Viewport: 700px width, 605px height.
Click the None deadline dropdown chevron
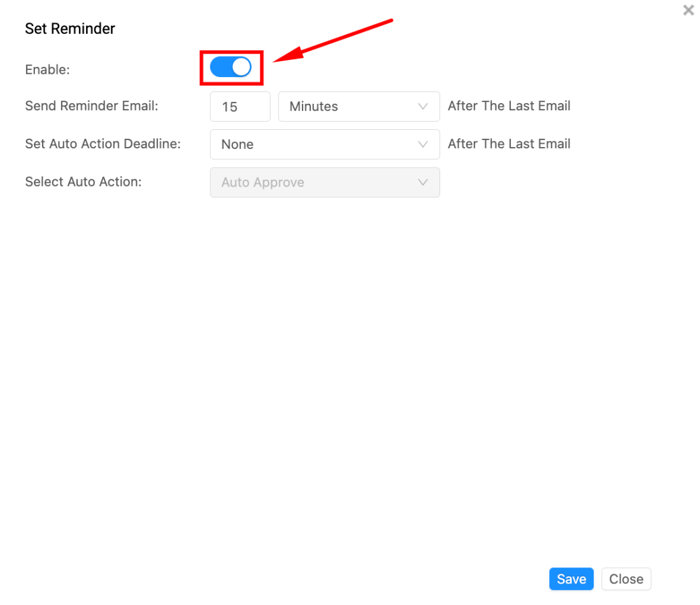(x=423, y=144)
